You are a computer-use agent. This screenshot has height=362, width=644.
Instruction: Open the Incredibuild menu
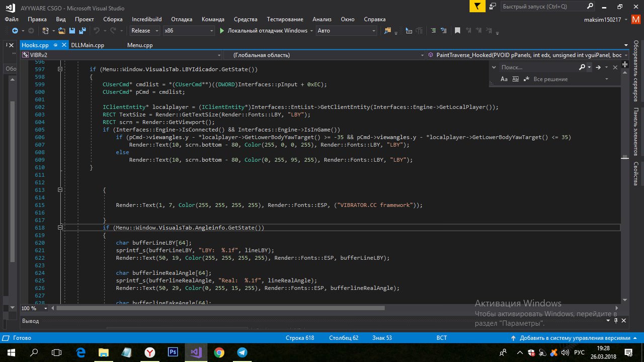click(147, 19)
